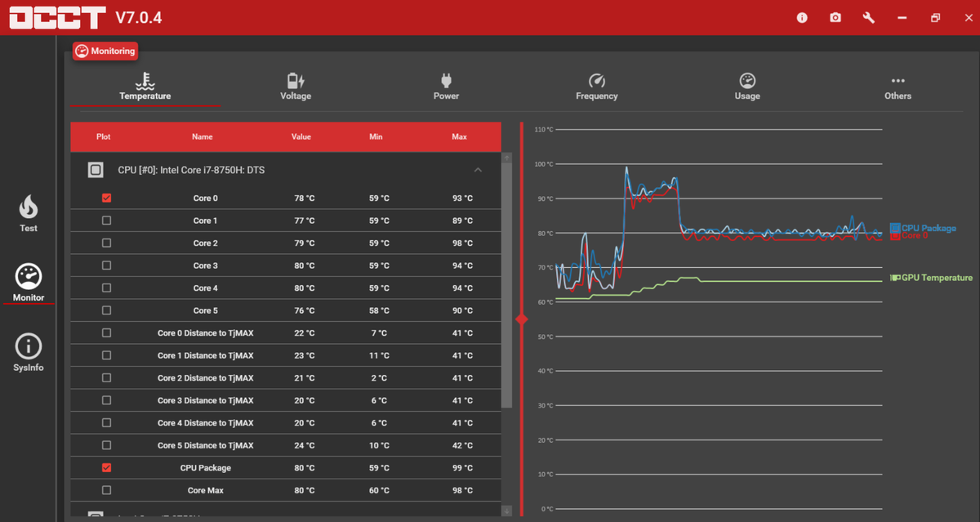Click the Plot column header
980x522 pixels.
103,136
